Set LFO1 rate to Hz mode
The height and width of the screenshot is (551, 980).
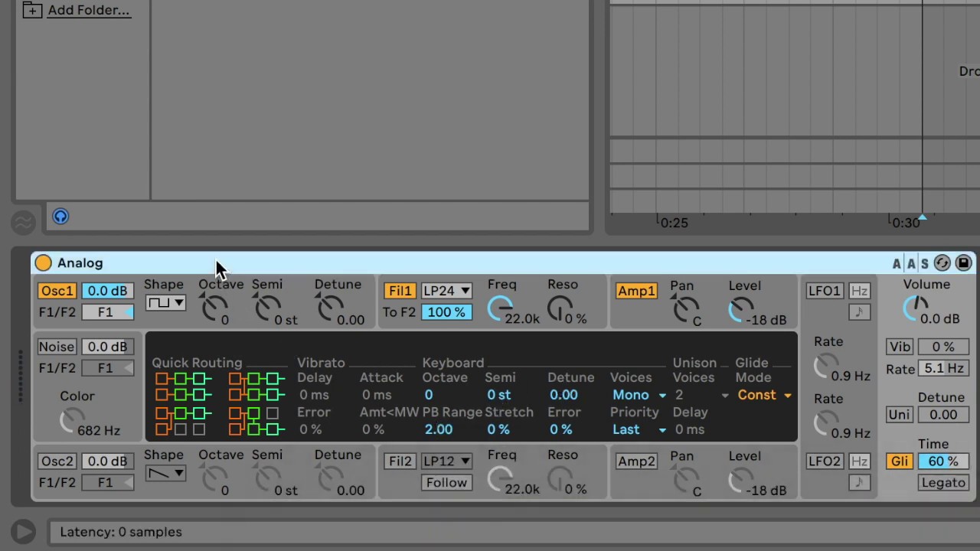pos(859,291)
